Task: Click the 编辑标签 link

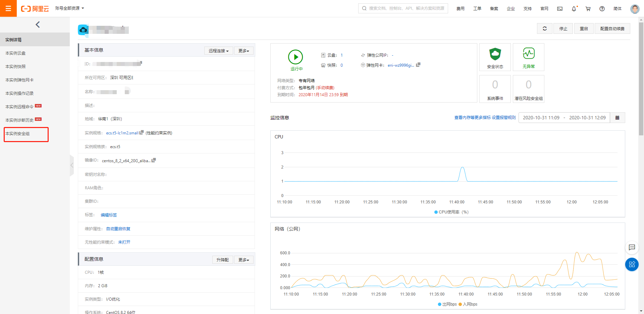Action: (x=109, y=215)
